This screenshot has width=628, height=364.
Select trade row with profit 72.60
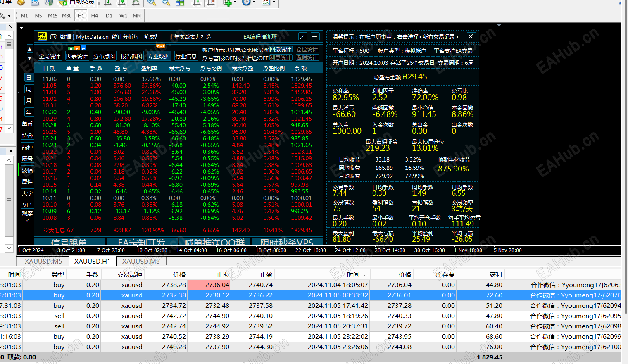coord(311,295)
